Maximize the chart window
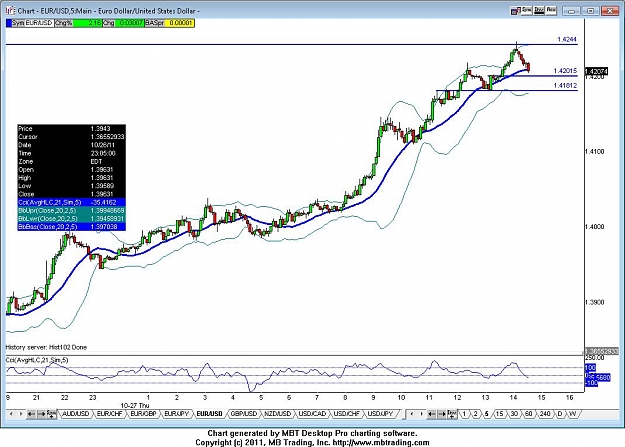Screen dimensions: 625x447 click(591, 11)
